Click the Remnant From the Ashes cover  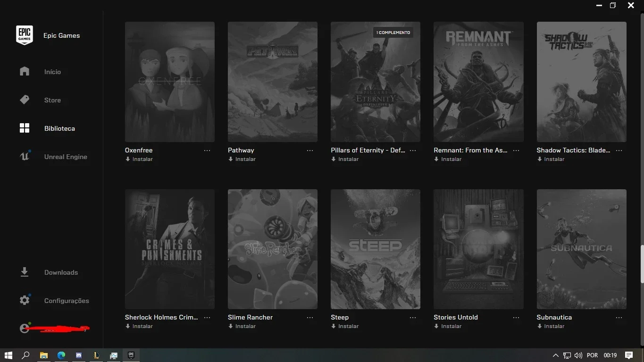[x=478, y=82]
